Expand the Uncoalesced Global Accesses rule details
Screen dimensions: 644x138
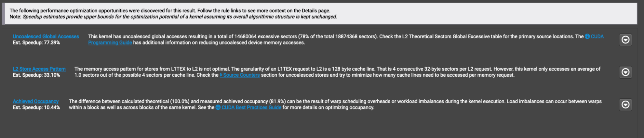click(x=625, y=40)
